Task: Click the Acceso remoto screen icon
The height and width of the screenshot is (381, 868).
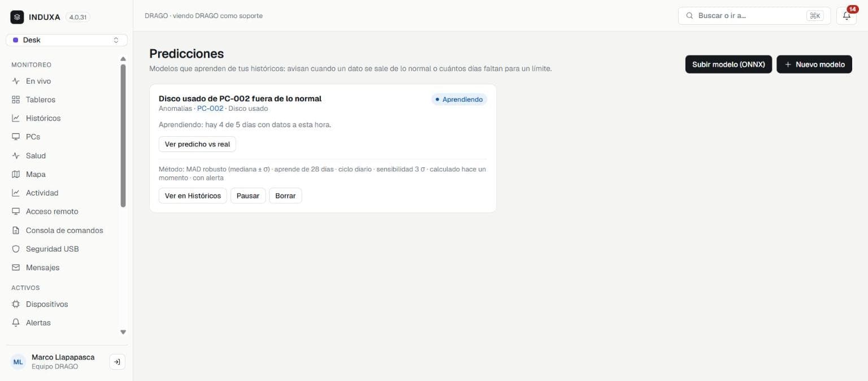Action: 16,211
